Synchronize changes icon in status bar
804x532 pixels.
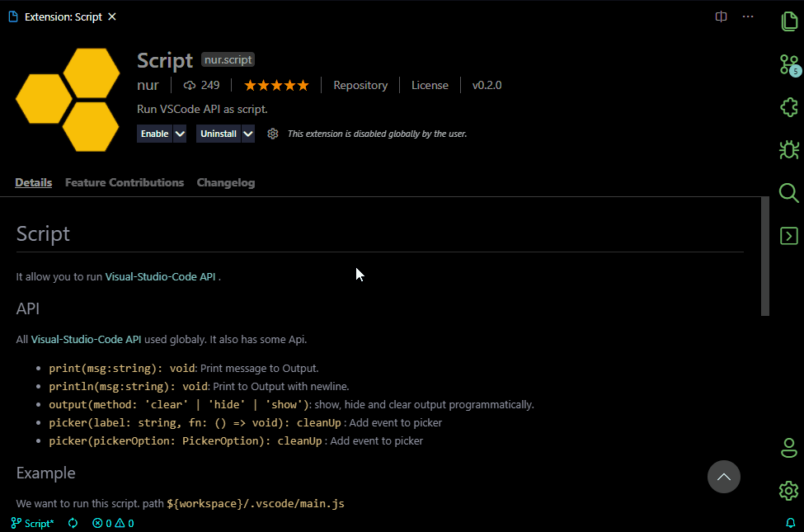point(73,523)
